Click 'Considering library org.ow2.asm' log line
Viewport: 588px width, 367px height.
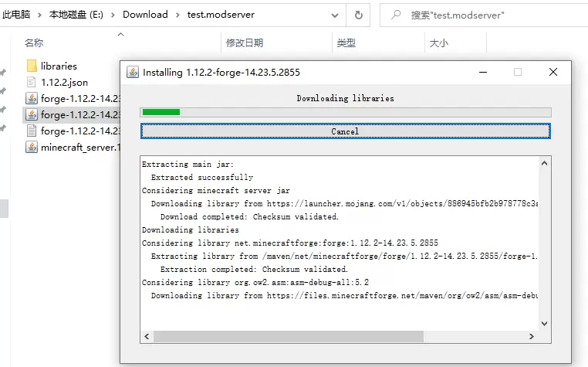point(255,283)
